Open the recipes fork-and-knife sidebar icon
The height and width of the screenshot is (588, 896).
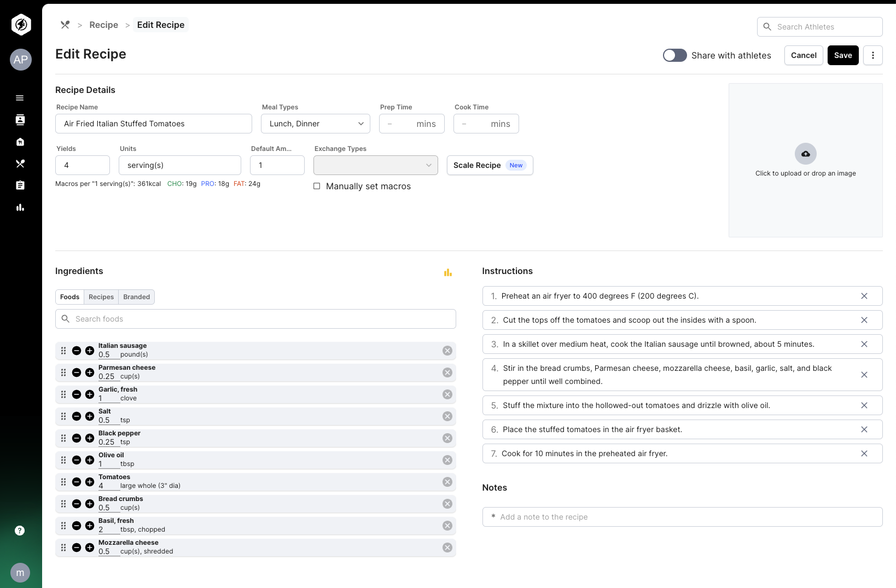(20, 164)
